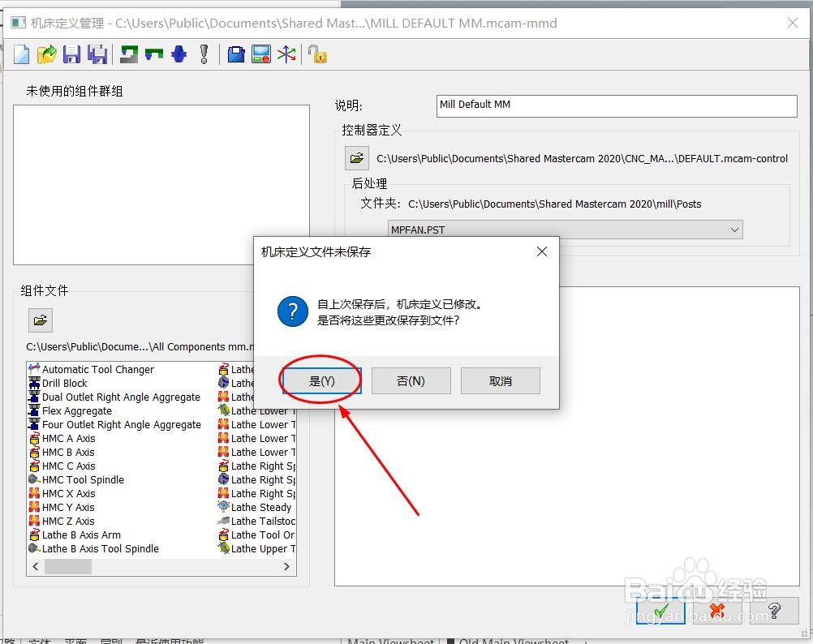Click 否(N) to discard changes
The height and width of the screenshot is (644, 813).
[x=411, y=381]
